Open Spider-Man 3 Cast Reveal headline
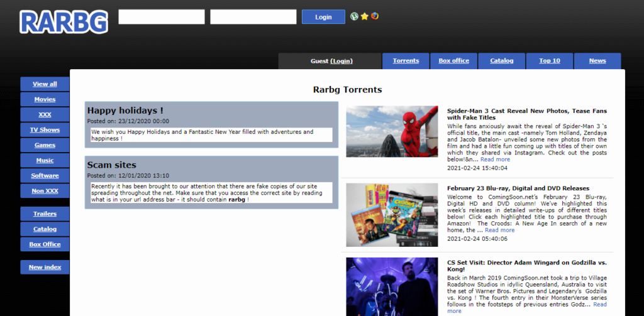Viewport: 644px width, 316px height. tap(527, 114)
